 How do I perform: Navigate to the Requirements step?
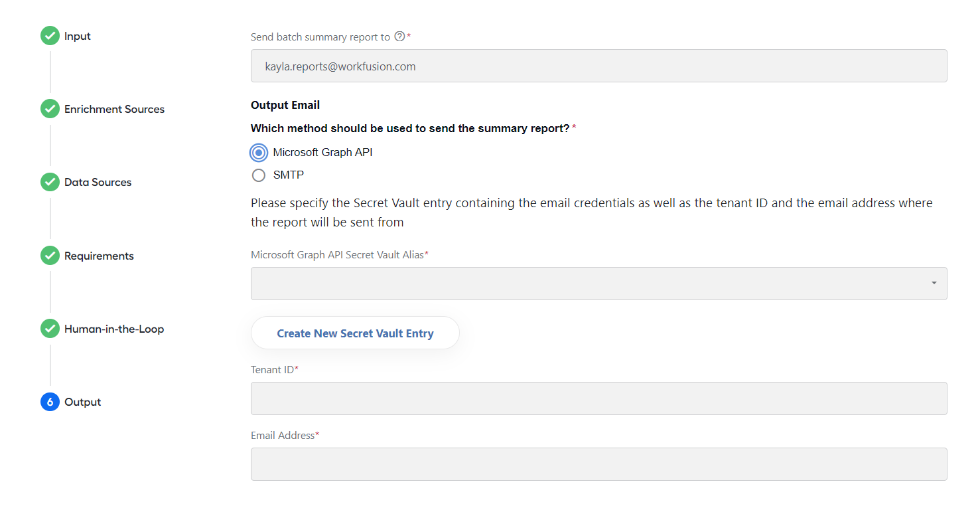point(99,256)
